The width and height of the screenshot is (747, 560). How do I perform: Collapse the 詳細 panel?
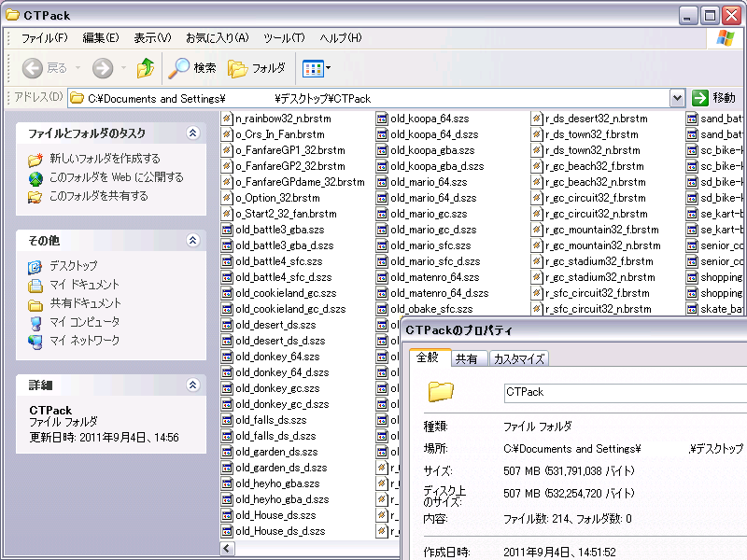(192, 385)
